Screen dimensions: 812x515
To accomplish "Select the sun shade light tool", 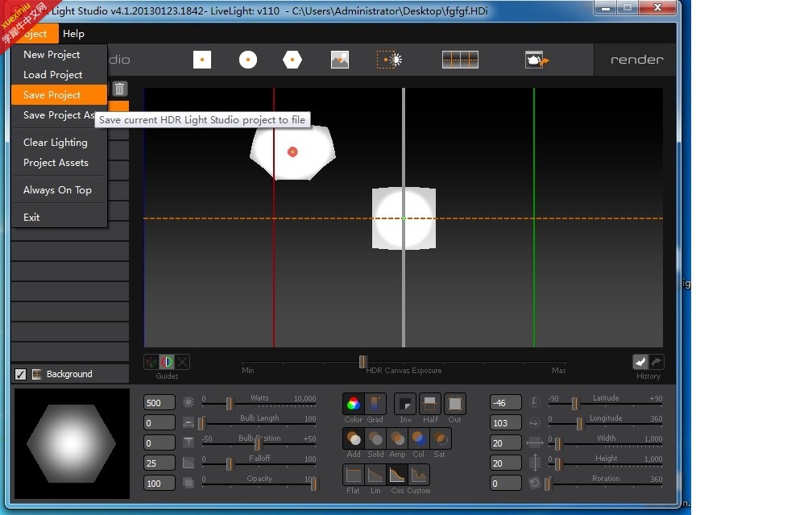I will 389,60.
